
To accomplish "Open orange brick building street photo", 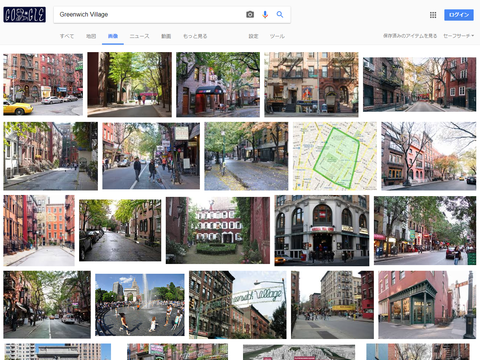I will pyautogui.click(x=39, y=230).
